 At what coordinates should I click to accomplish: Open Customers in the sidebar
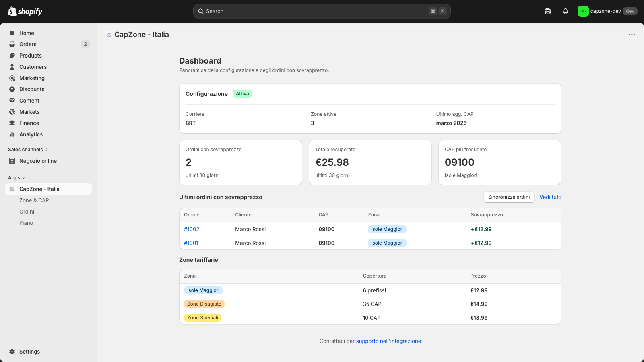click(33, 67)
